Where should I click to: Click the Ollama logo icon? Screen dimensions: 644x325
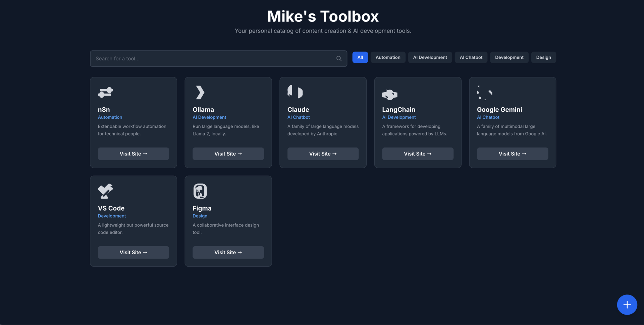pyautogui.click(x=200, y=93)
